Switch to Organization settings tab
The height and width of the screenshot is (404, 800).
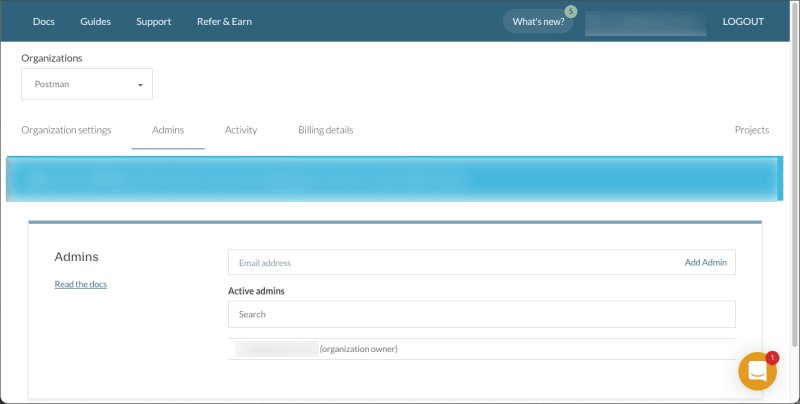pyautogui.click(x=66, y=130)
